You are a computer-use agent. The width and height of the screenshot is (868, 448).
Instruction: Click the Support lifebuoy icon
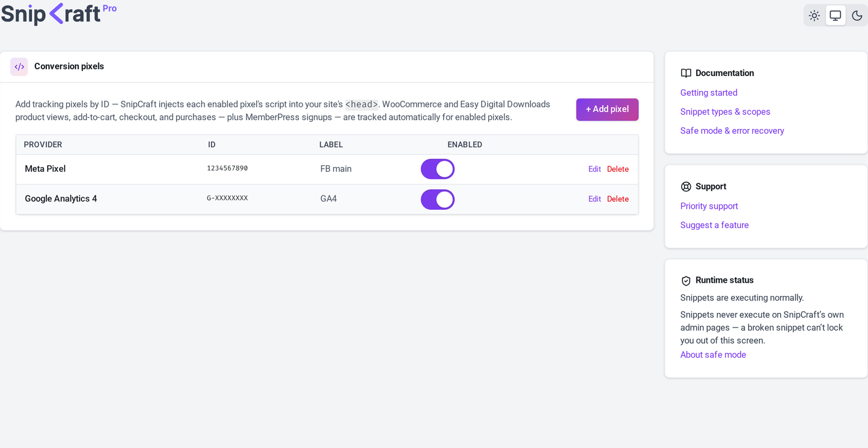coord(686,187)
